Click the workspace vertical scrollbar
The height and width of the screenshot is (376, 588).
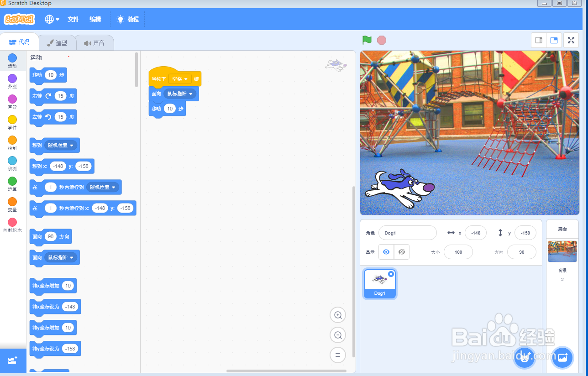point(353,272)
